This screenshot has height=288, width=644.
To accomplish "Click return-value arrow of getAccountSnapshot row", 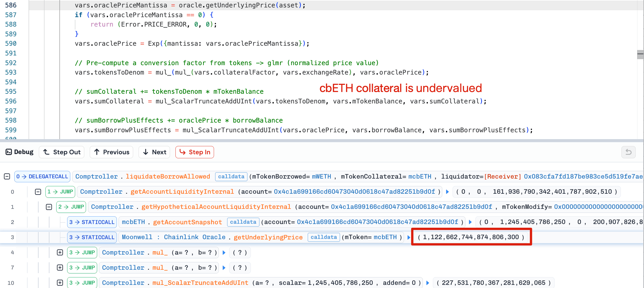I will tap(470, 222).
